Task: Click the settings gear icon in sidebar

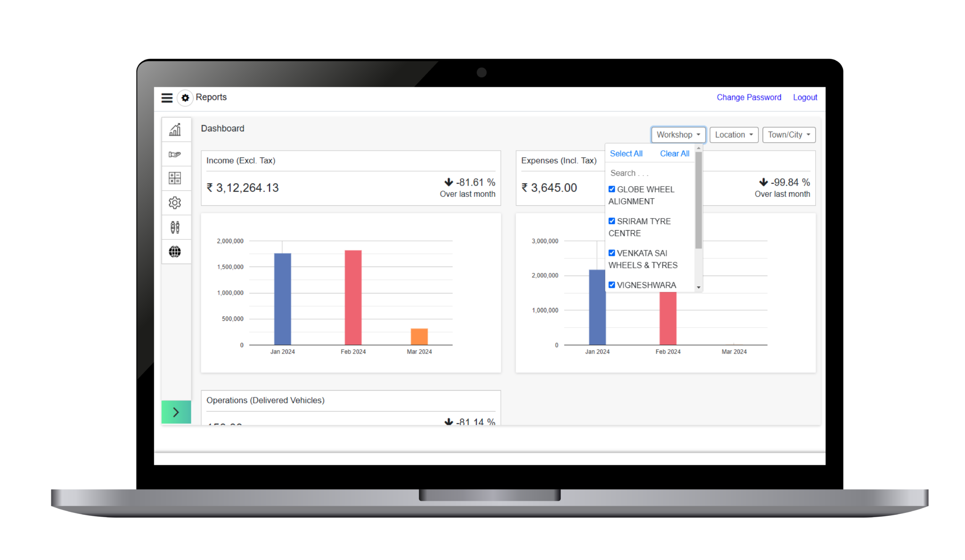Action: click(x=176, y=203)
